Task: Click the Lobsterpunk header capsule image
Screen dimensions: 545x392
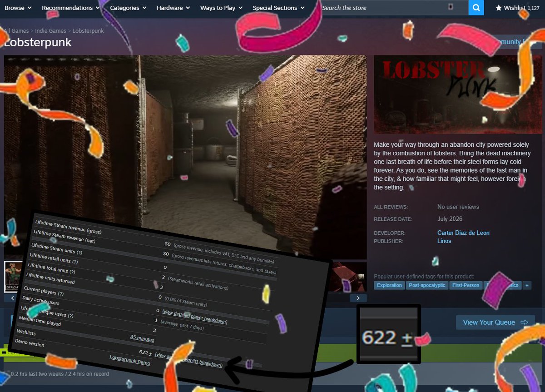Action: 458,94
